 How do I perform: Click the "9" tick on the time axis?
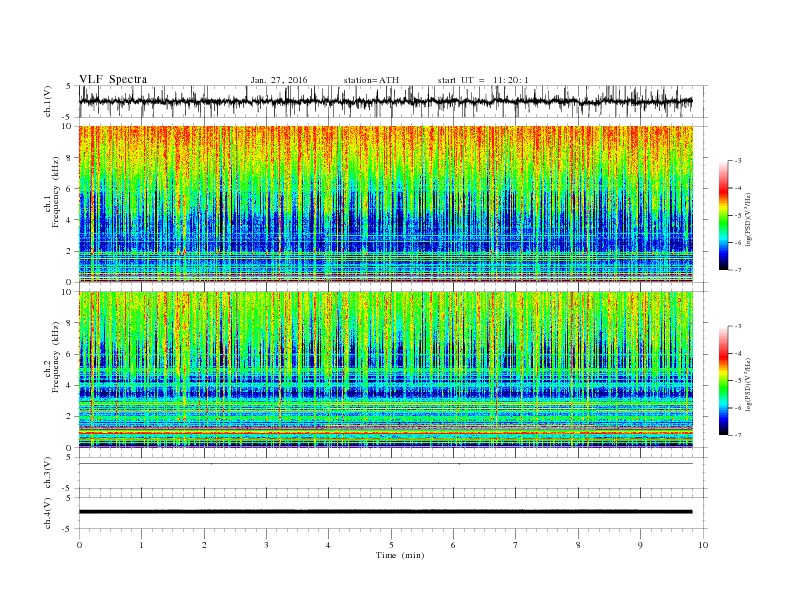coord(640,545)
